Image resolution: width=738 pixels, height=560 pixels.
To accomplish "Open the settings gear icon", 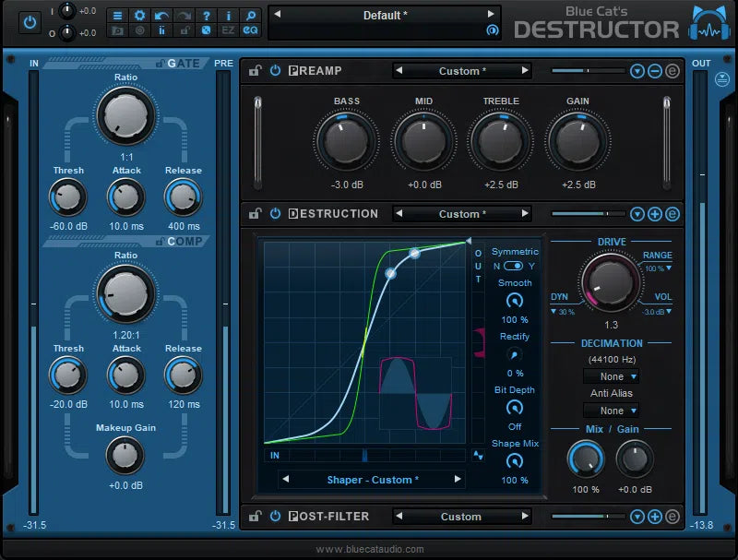I will [x=140, y=16].
